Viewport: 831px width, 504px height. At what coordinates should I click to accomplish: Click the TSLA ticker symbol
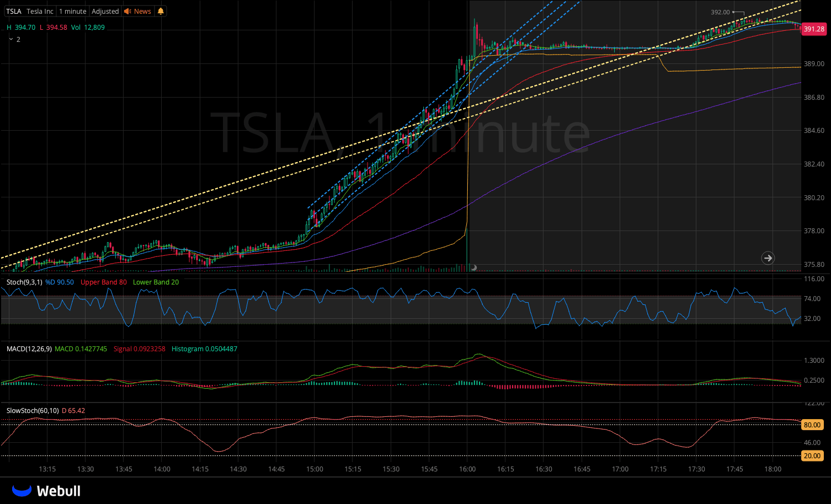[14, 11]
